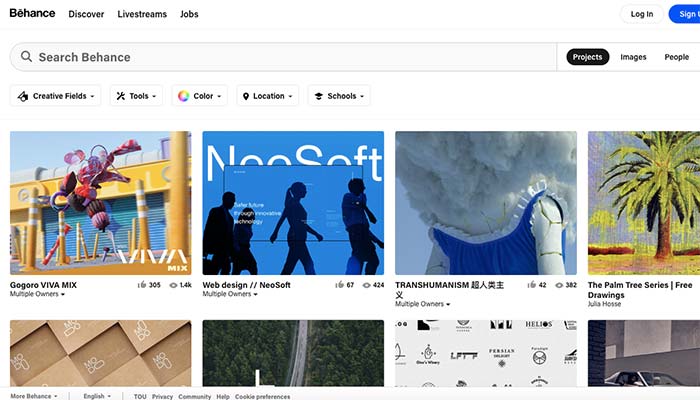Screen dimensions: 700x400
Task: Click the Tools wrench icon
Action: 121,96
